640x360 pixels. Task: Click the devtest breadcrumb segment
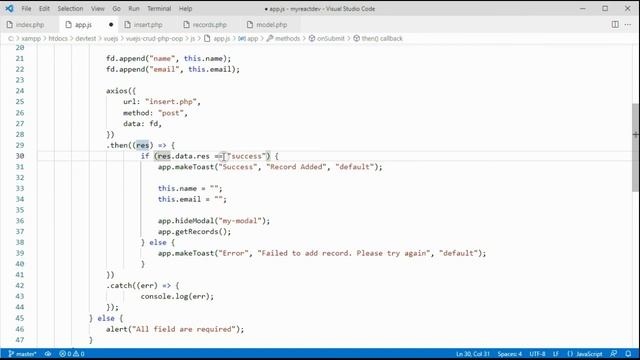click(x=85, y=38)
